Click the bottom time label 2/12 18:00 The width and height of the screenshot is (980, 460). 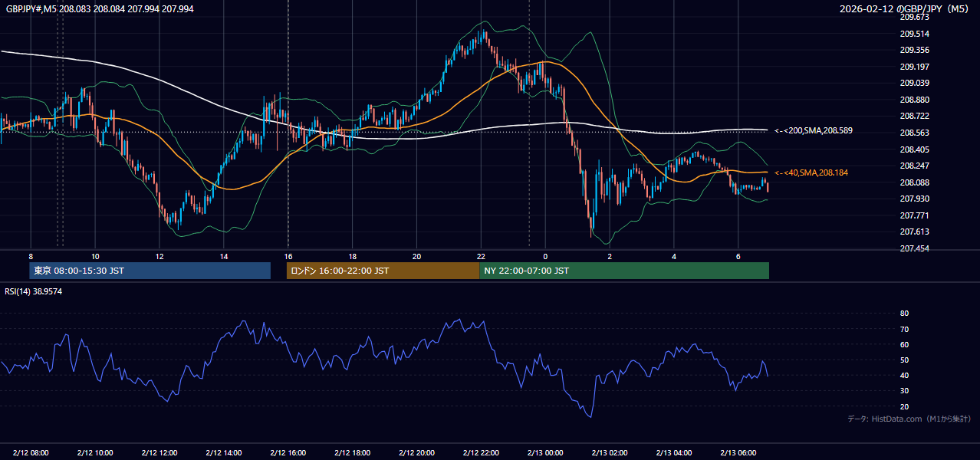coord(352,453)
